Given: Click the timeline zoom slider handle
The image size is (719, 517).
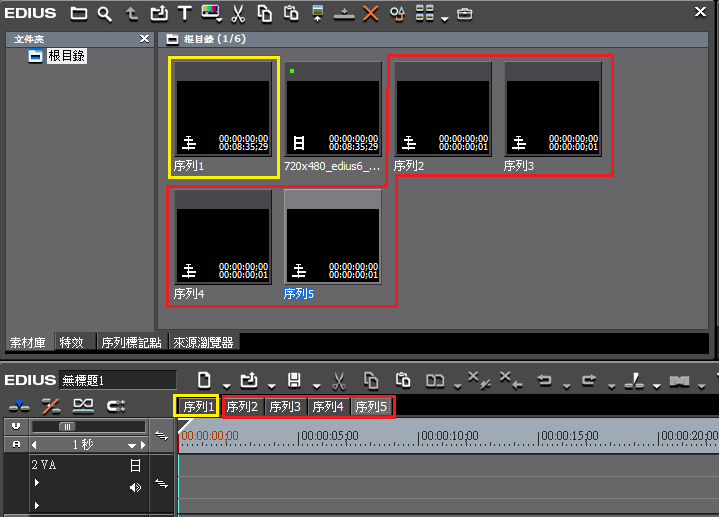Looking at the screenshot, I should 67,426.
